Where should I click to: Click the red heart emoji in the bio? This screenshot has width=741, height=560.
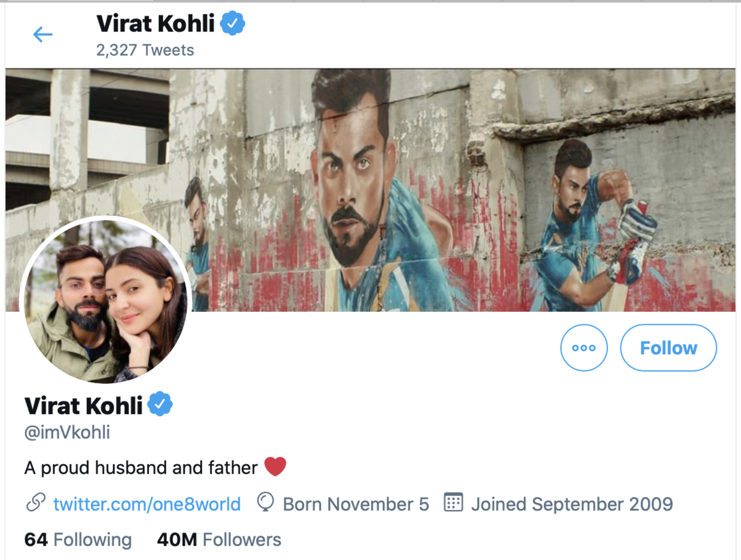pos(275,467)
